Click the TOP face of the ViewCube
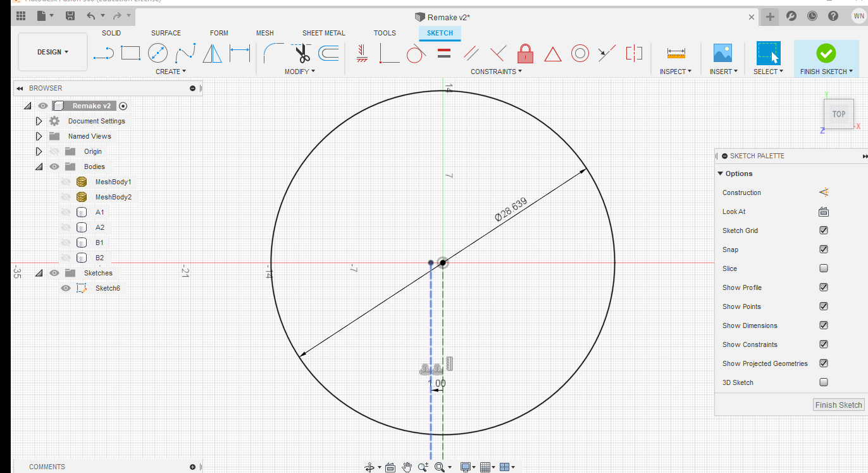The width and height of the screenshot is (868, 473). (x=838, y=114)
